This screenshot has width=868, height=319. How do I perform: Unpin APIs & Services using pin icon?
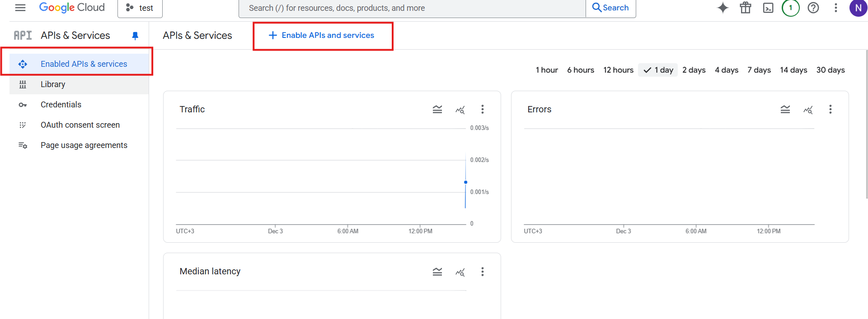pos(135,36)
